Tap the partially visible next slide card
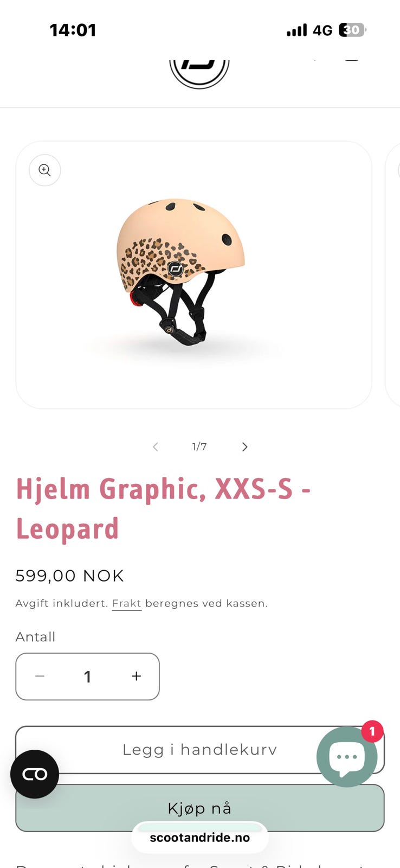This screenshot has width=400, height=868. [x=392, y=275]
